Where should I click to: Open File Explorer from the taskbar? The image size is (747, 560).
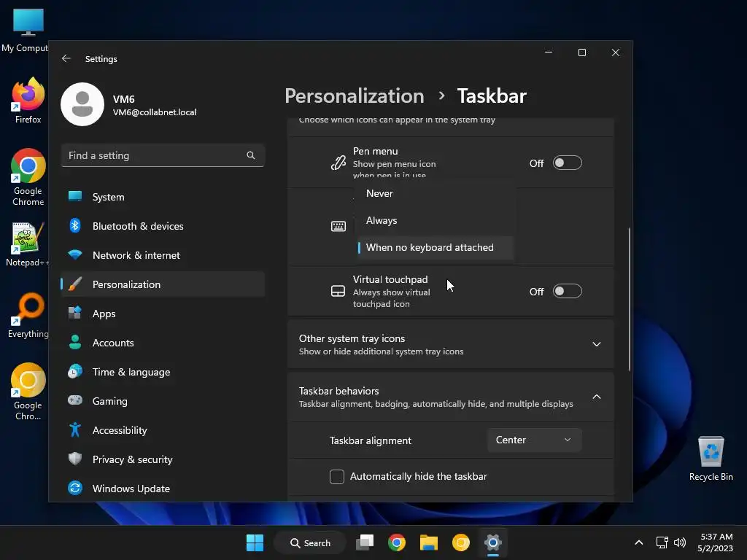click(429, 542)
